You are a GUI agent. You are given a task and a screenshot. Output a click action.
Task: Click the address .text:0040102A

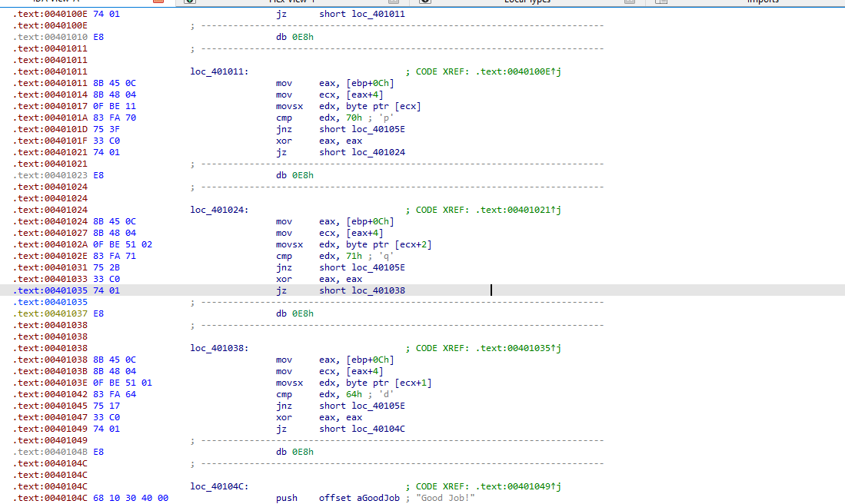(x=50, y=244)
